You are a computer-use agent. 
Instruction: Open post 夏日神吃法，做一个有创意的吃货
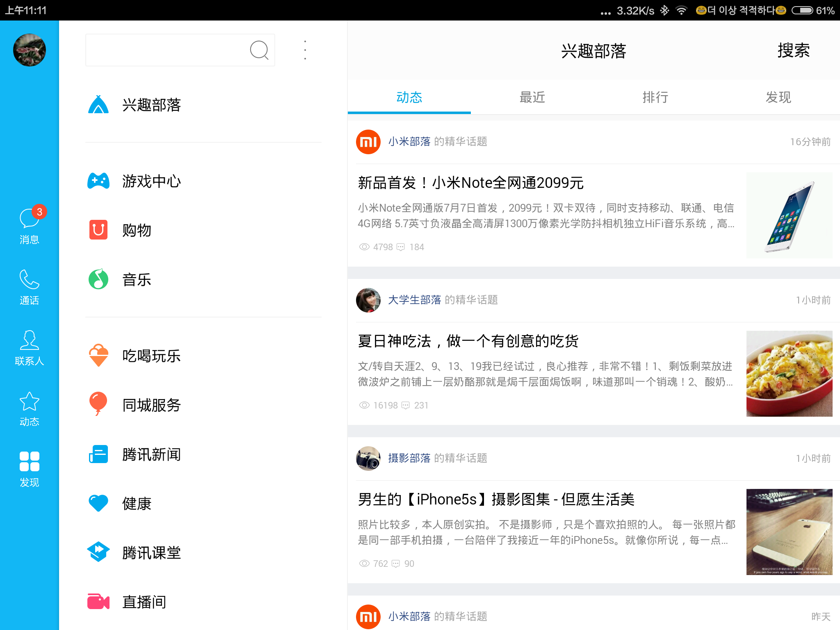(468, 341)
